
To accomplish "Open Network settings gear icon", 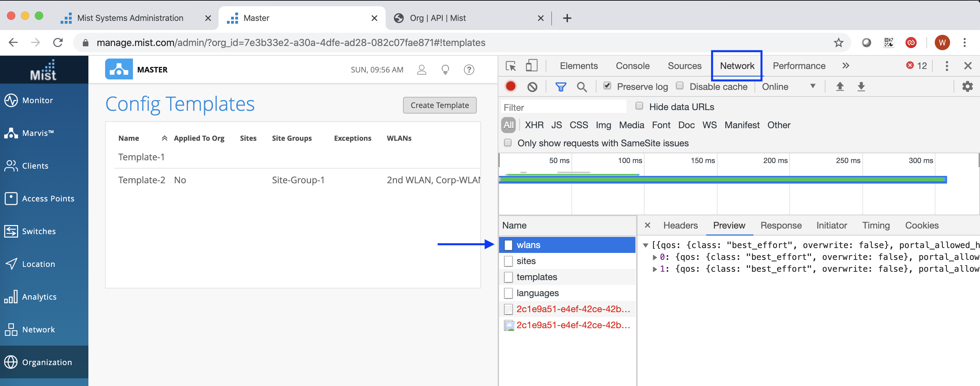I will tap(967, 86).
